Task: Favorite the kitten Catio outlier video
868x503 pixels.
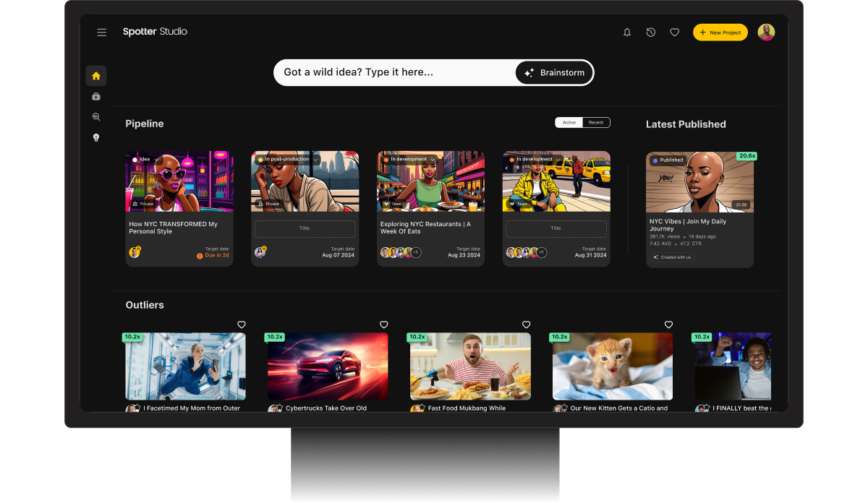Action: click(x=668, y=324)
